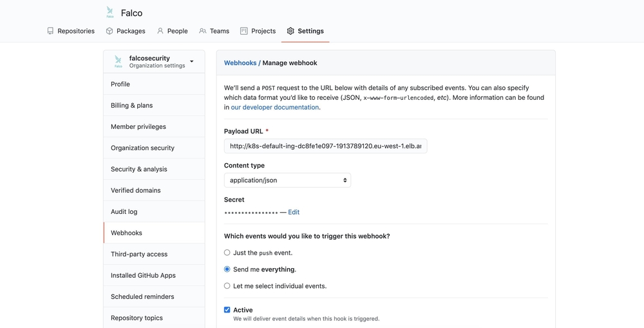Open the Packages tab
644x328 pixels.
(126, 31)
